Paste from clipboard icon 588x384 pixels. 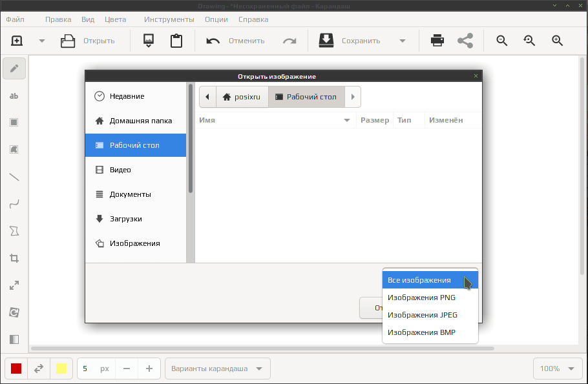[176, 41]
